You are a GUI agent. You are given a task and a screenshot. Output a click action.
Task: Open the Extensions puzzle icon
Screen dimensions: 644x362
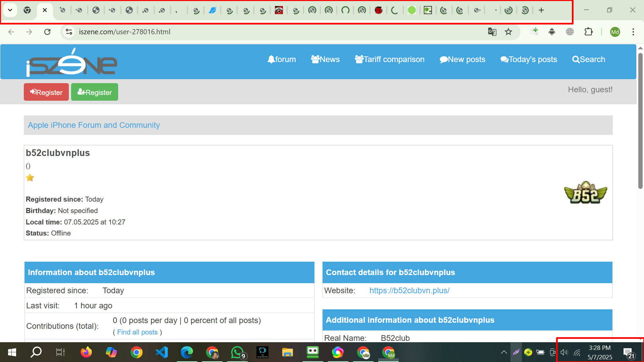point(588,32)
